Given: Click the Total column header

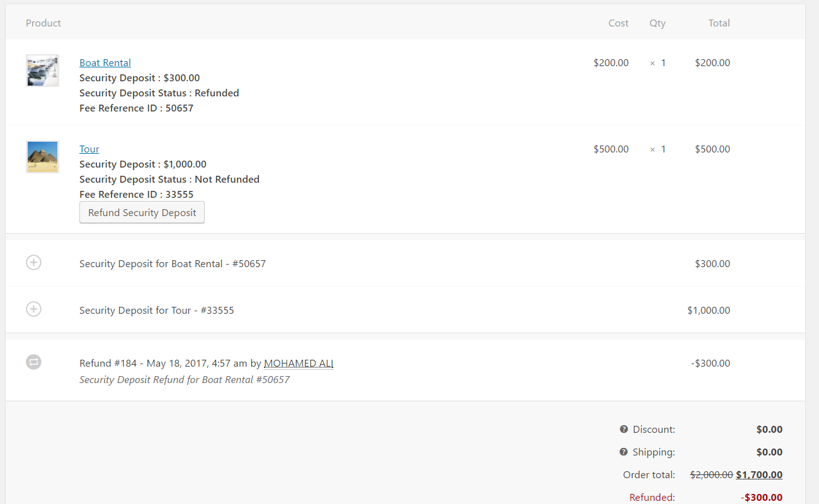Looking at the screenshot, I should coord(719,23).
